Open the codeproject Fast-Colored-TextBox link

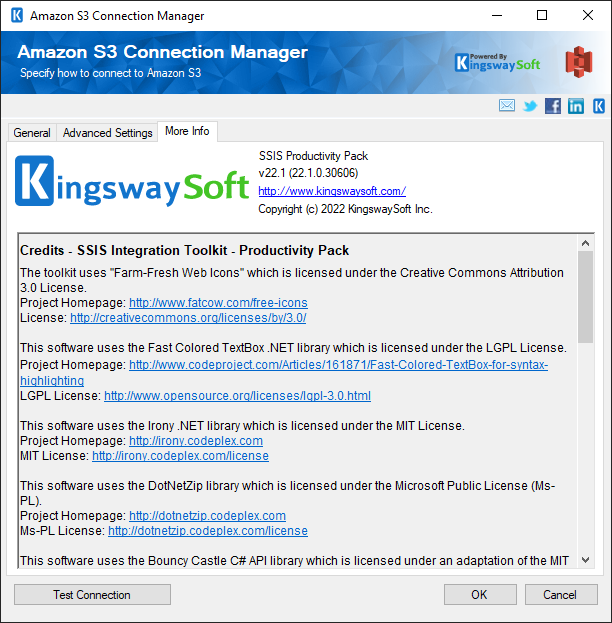pos(338,365)
